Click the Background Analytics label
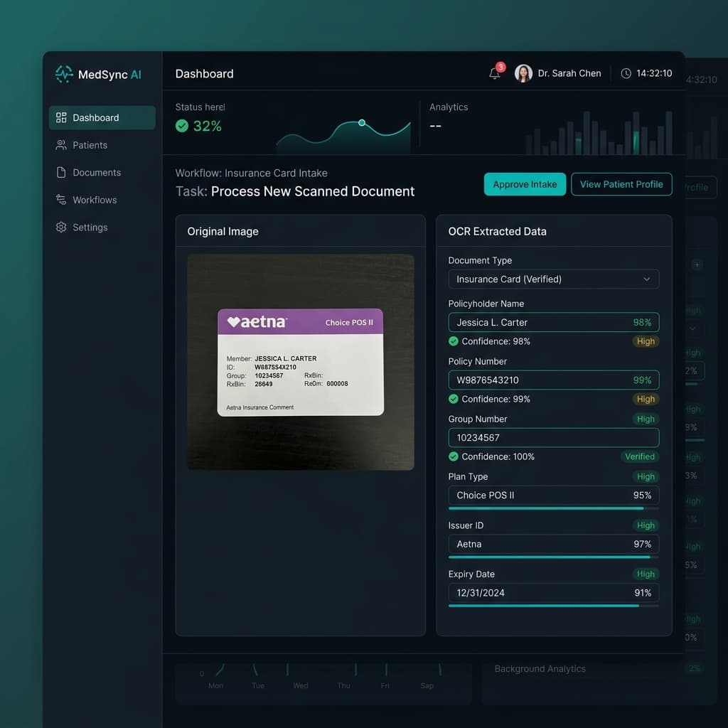Viewport: 728px width, 728px height. (540, 668)
